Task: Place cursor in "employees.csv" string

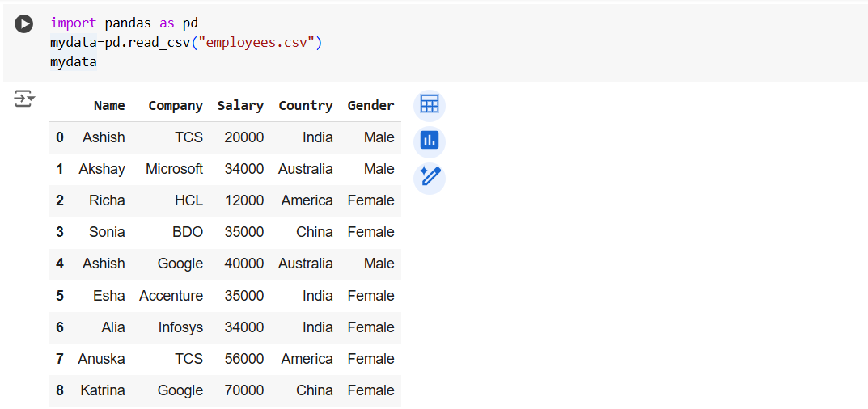Action: pos(258,42)
